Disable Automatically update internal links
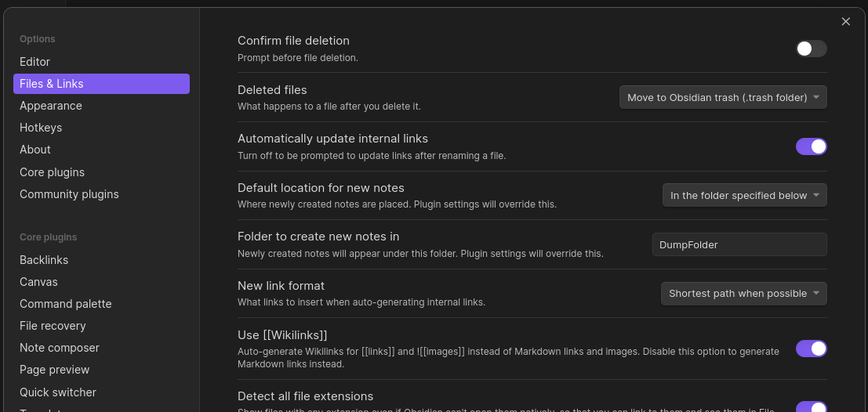The width and height of the screenshot is (868, 412). [x=811, y=146]
